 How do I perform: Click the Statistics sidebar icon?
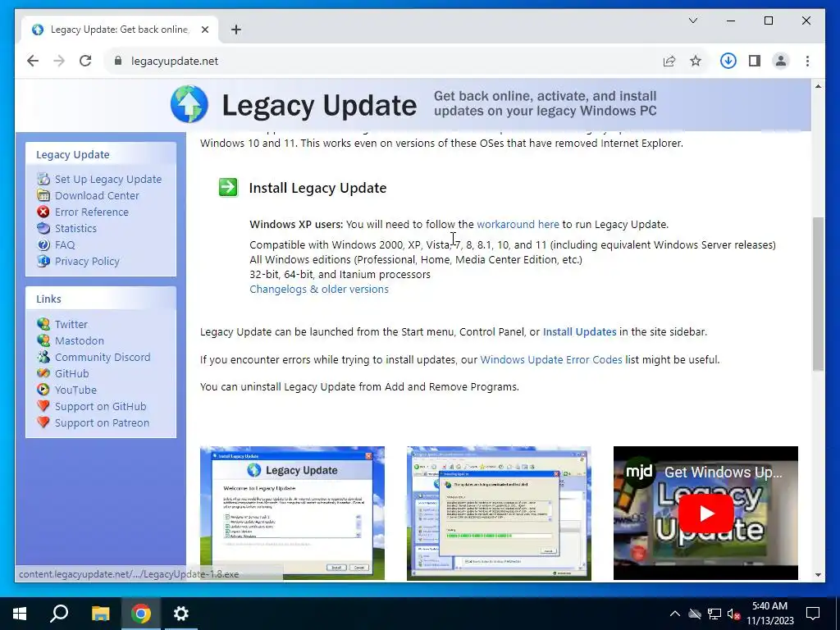pos(43,228)
